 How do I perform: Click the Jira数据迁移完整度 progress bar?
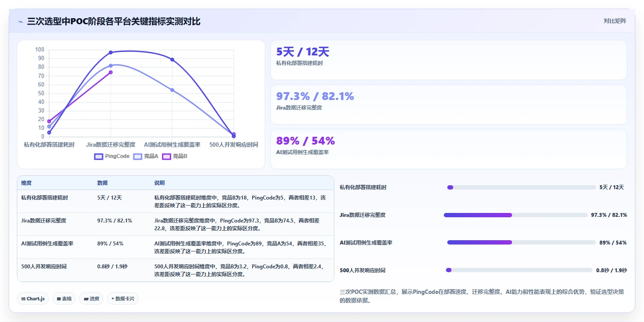(x=516, y=215)
